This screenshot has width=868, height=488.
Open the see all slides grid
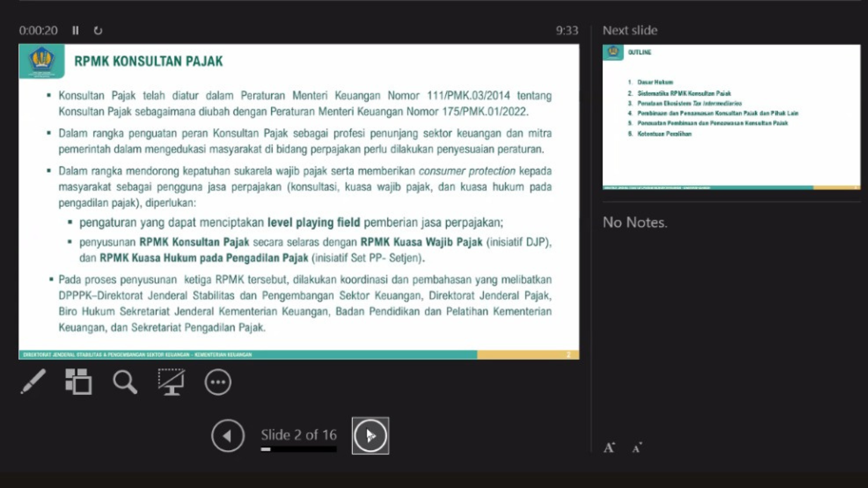[x=79, y=382]
